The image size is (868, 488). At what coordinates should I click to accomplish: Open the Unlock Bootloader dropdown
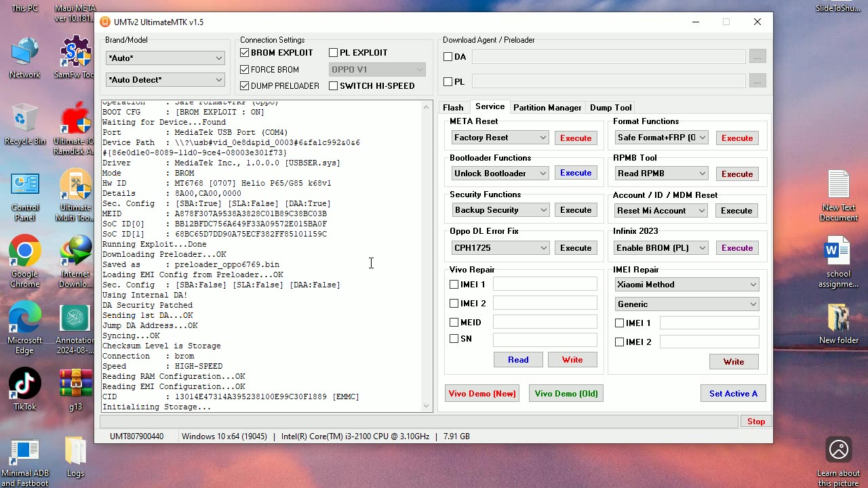point(500,174)
